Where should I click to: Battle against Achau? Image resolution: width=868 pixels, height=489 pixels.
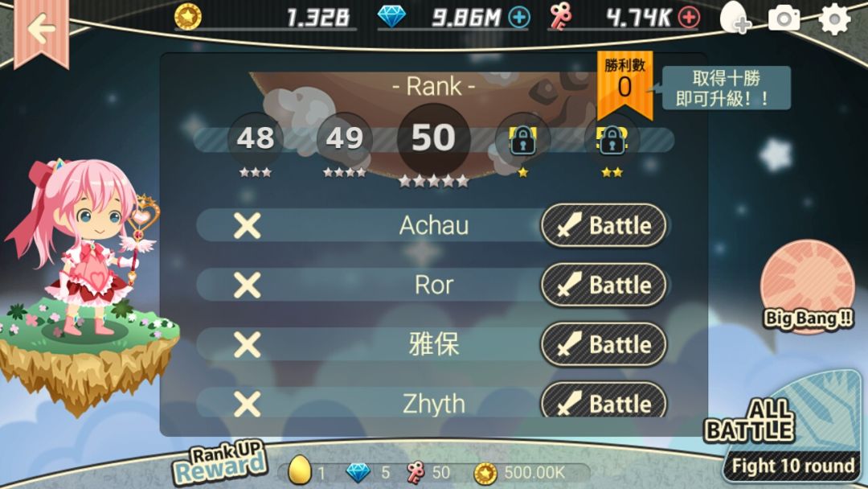[604, 225]
